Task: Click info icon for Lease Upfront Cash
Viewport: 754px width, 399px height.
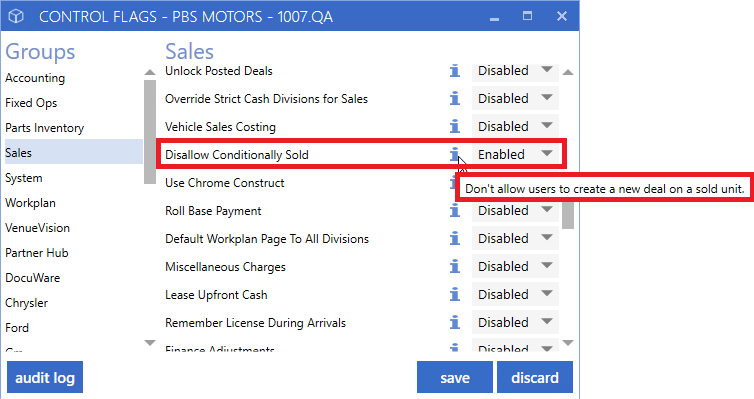Action: [454, 294]
